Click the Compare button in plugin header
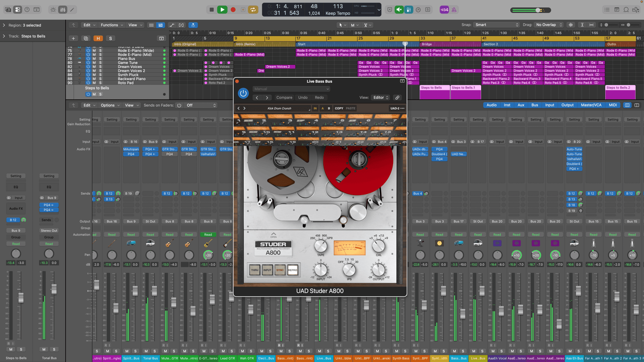The height and width of the screenshot is (362, 644). coord(284,98)
